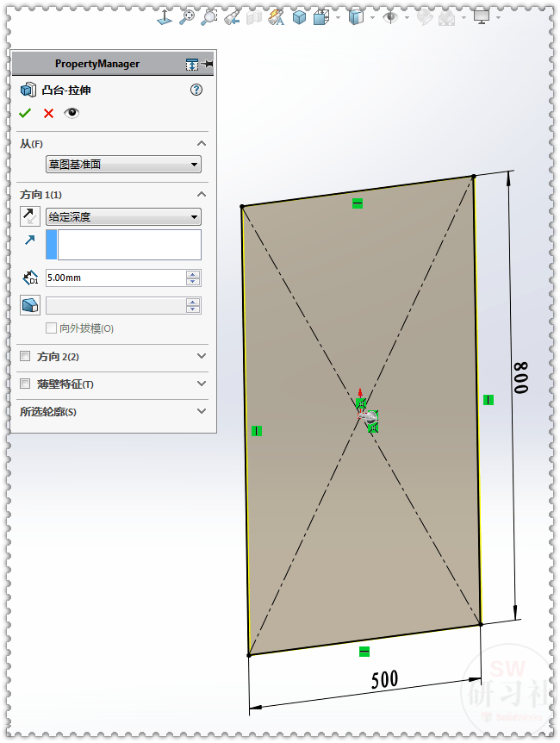Toggle 向外拔模(O) checkbox
This screenshot has height=743, width=560.
[51, 328]
